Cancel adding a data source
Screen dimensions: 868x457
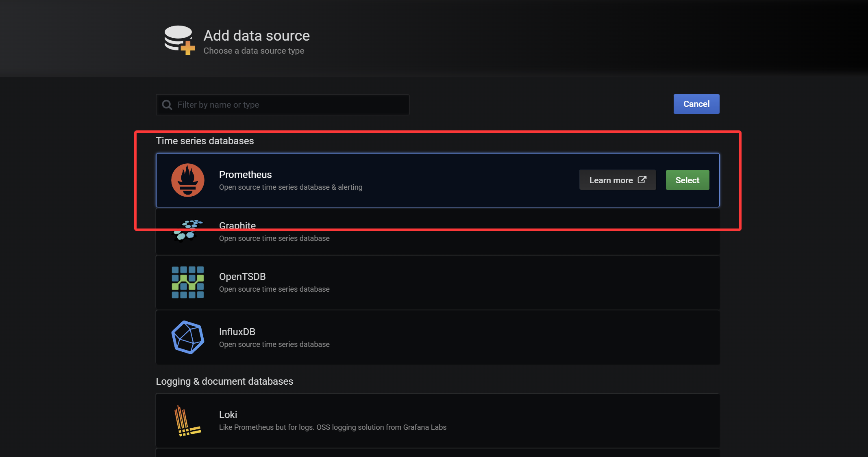pos(696,104)
